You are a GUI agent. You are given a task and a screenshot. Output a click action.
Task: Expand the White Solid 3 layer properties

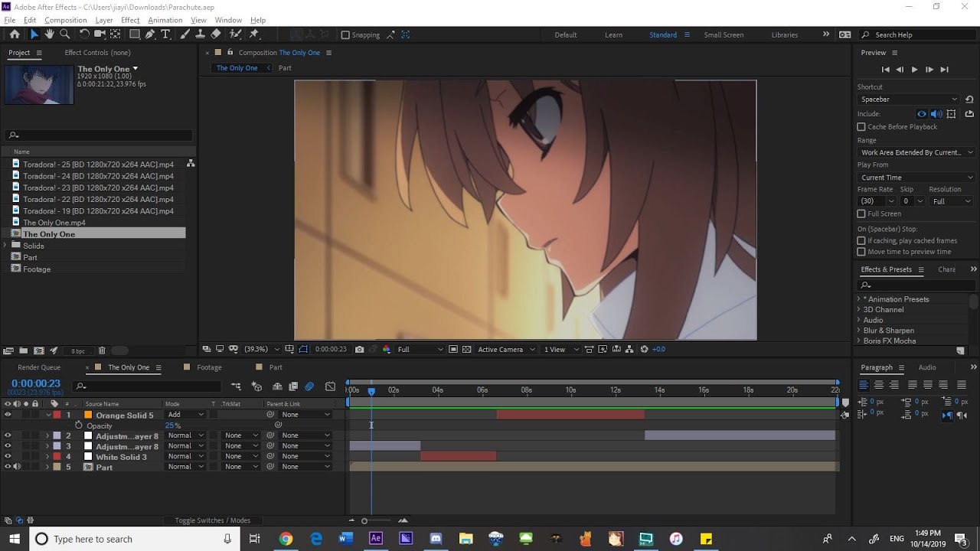click(x=47, y=457)
